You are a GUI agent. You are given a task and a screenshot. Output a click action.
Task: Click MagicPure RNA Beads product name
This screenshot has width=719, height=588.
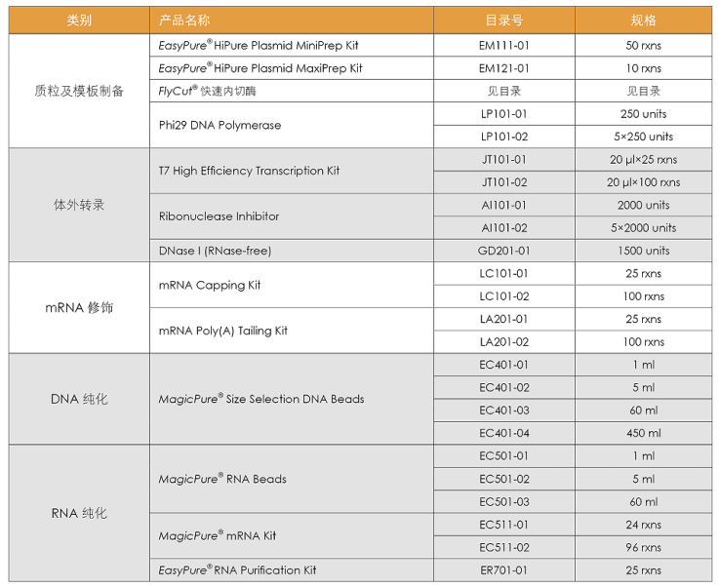[x=222, y=479]
